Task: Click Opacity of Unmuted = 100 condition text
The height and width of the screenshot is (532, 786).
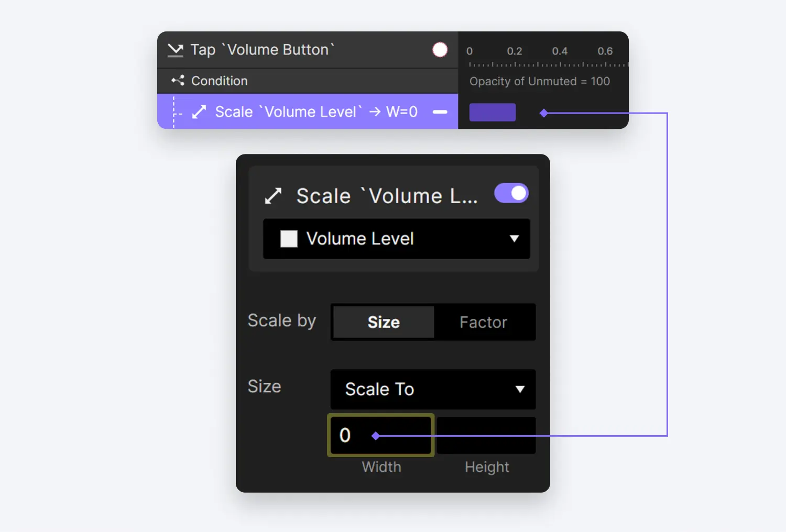Action: pyautogui.click(x=540, y=81)
